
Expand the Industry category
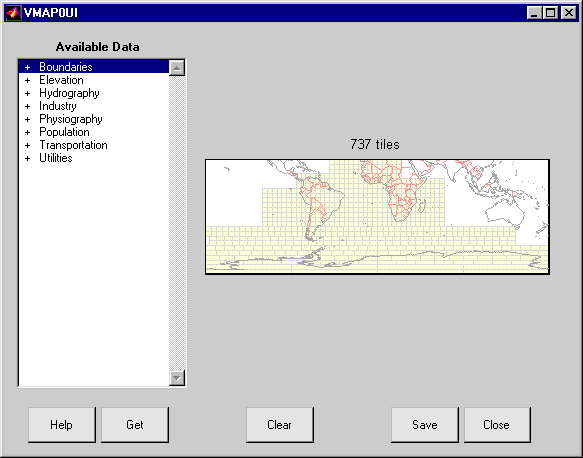point(28,106)
